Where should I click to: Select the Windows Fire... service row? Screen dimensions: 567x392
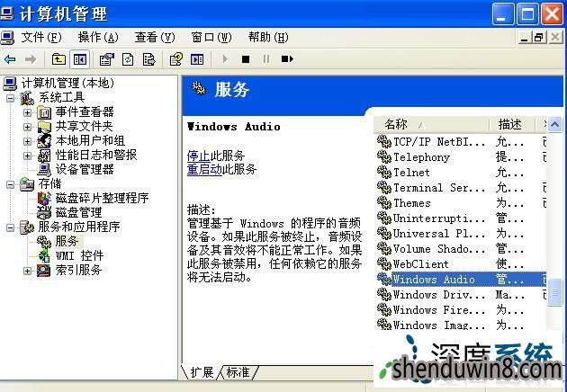point(461,310)
